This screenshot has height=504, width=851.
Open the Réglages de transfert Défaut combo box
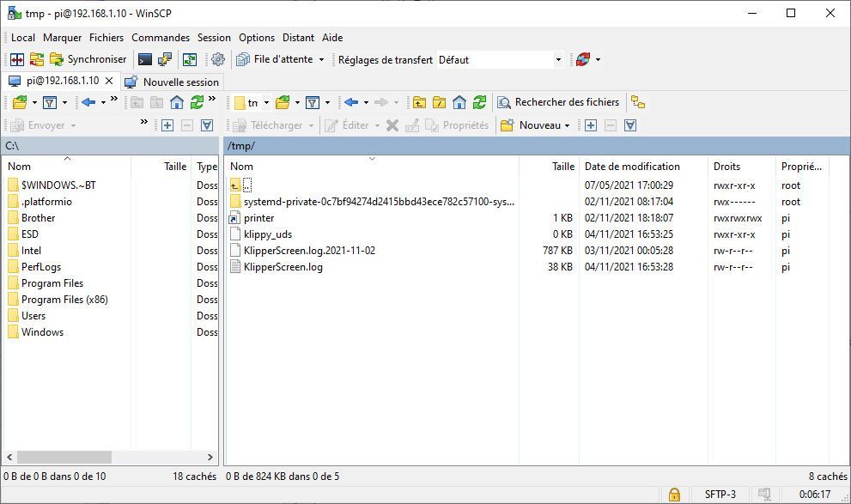pyautogui.click(x=501, y=60)
